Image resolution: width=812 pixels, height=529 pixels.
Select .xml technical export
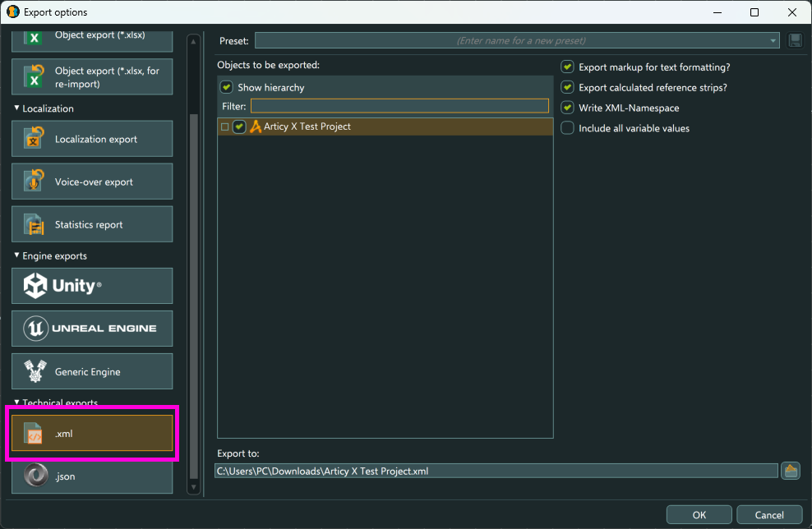[x=92, y=433]
